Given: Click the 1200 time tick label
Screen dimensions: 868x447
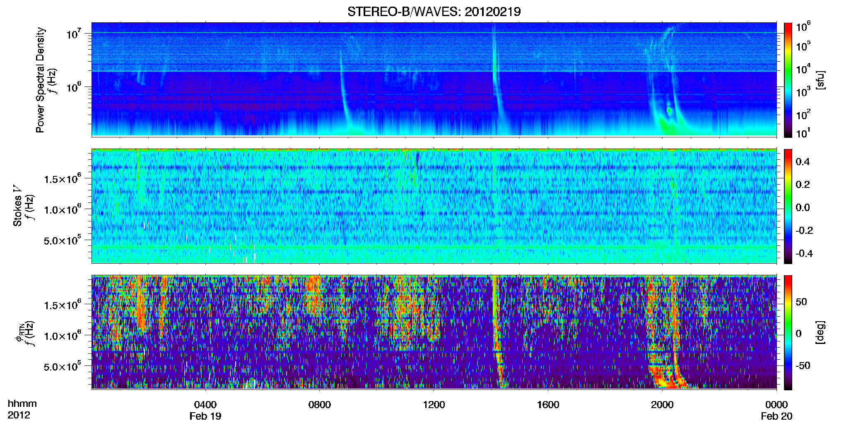Looking at the screenshot, I should tap(434, 405).
